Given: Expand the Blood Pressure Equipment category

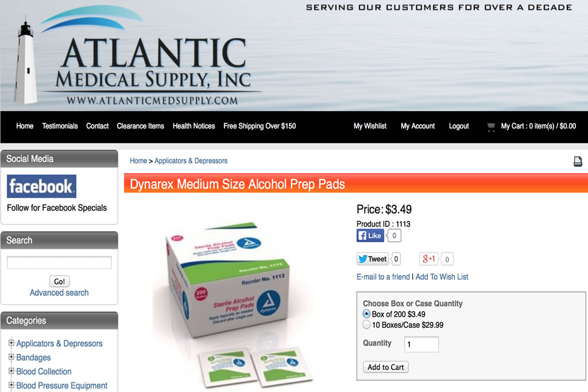Looking at the screenshot, I should [11, 385].
